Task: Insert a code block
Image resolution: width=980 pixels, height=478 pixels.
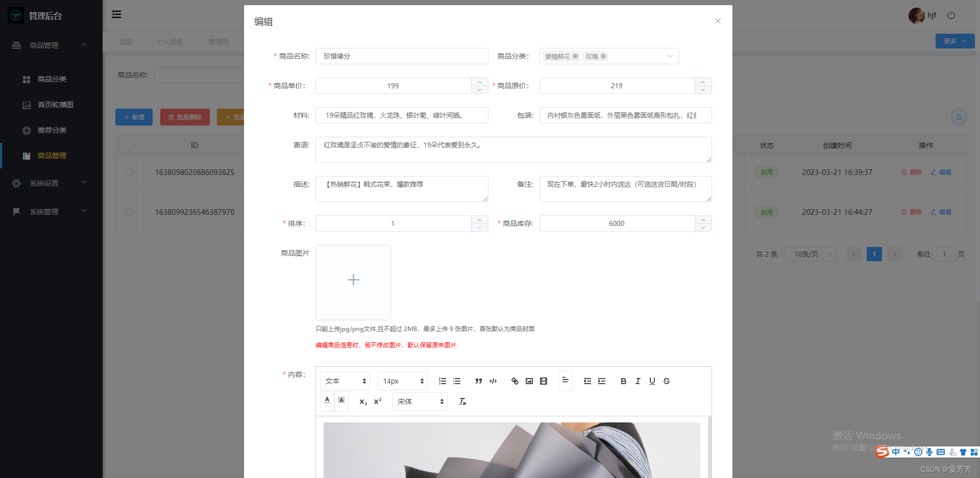Action: (493, 381)
